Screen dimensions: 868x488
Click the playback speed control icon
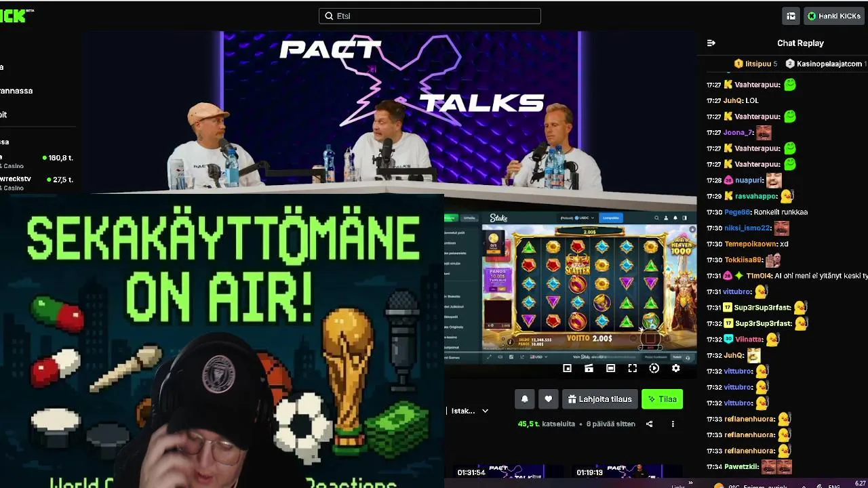point(654,368)
